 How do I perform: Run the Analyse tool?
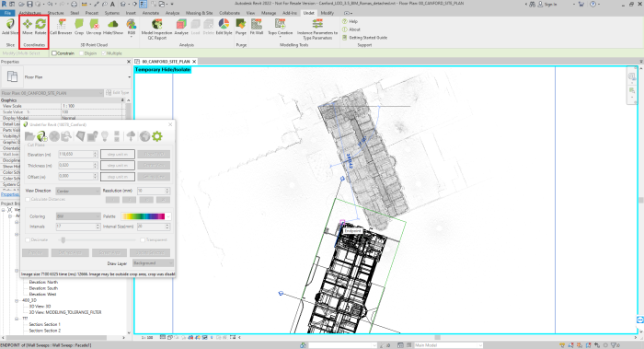(x=181, y=27)
